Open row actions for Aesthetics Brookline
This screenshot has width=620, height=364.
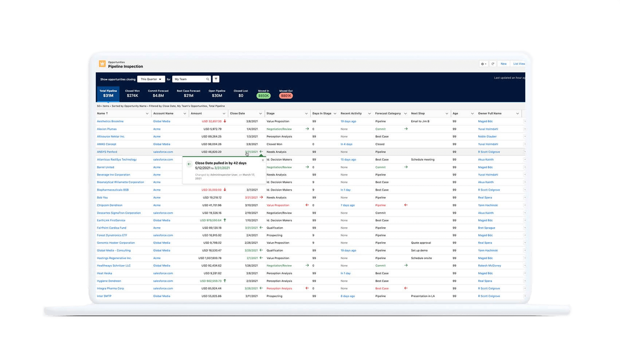[525, 121]
